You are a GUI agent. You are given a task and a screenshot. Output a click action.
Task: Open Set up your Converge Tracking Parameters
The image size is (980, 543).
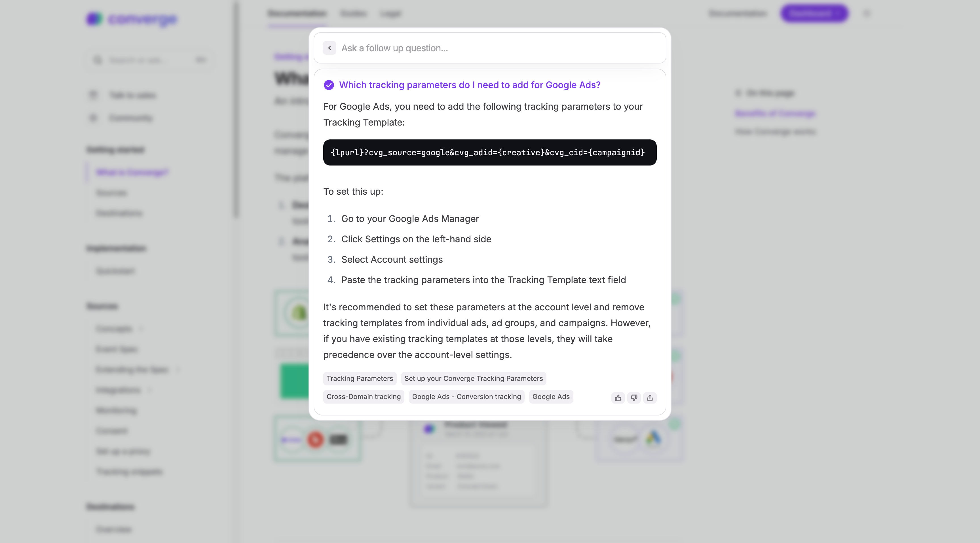pos(474,378)
